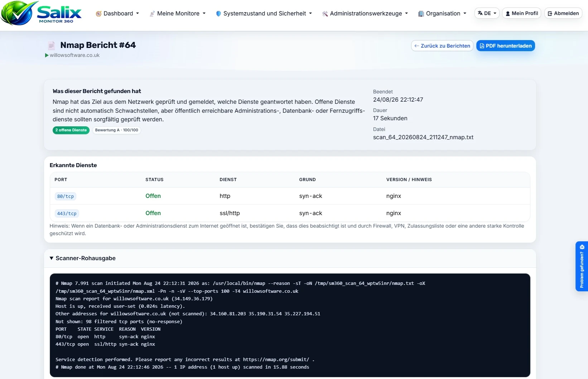The image size is (588, 379).
Task: Click the Erkannte Dienste heading
Action: [x=73, y=165]
